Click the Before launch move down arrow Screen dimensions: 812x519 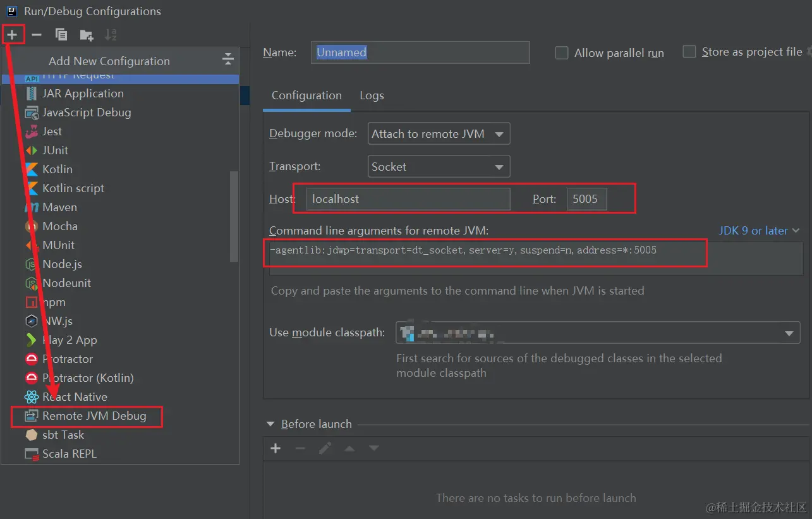tap(374, 448)
